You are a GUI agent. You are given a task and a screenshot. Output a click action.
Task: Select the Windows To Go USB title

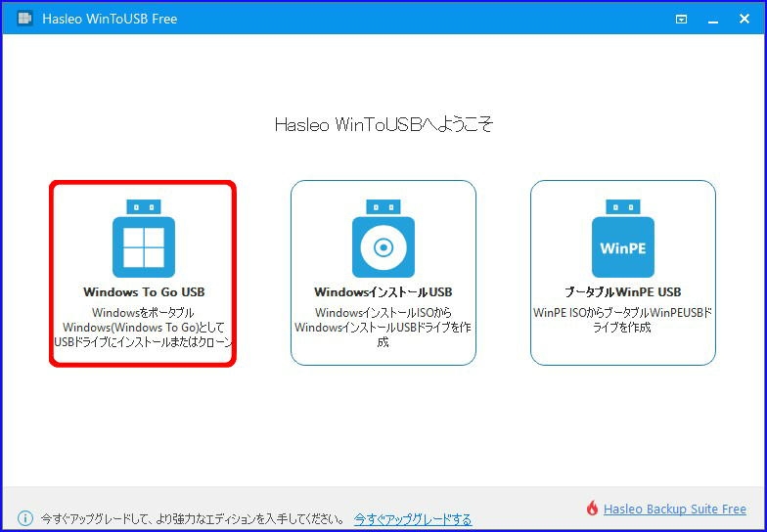coord(144,291)
